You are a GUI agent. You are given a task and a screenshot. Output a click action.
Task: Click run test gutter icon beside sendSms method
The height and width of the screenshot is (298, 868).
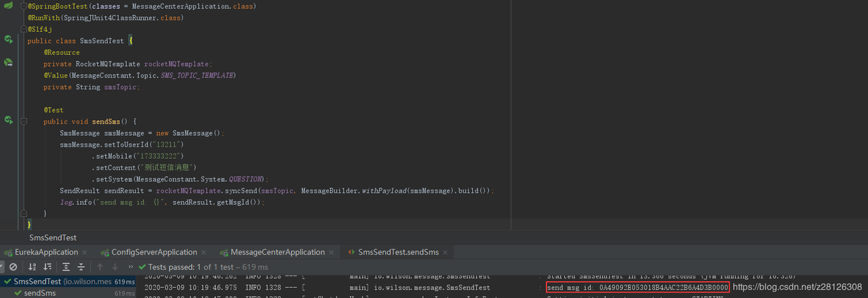pyautogui.click(x=8, y=121)
